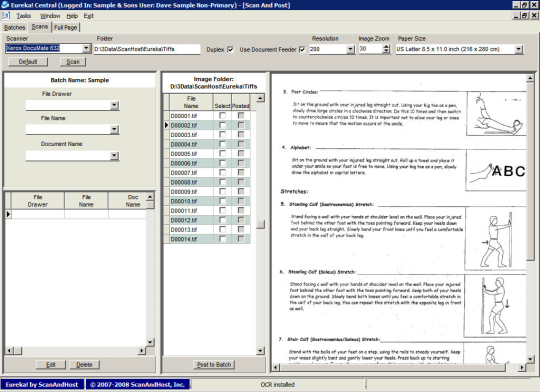The height and width of the screenshot is (392, 540).
Task: Expand the File Drawer dropdown
Action: (x=114, y=105)
